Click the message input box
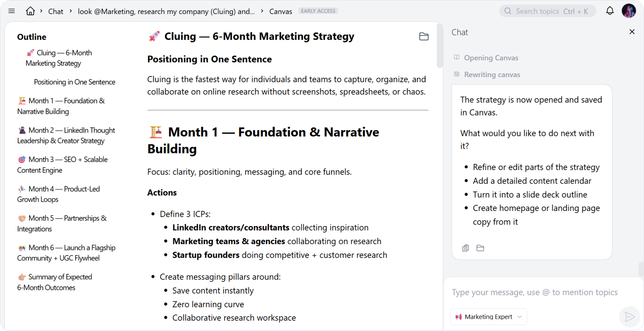 [535, 292]
